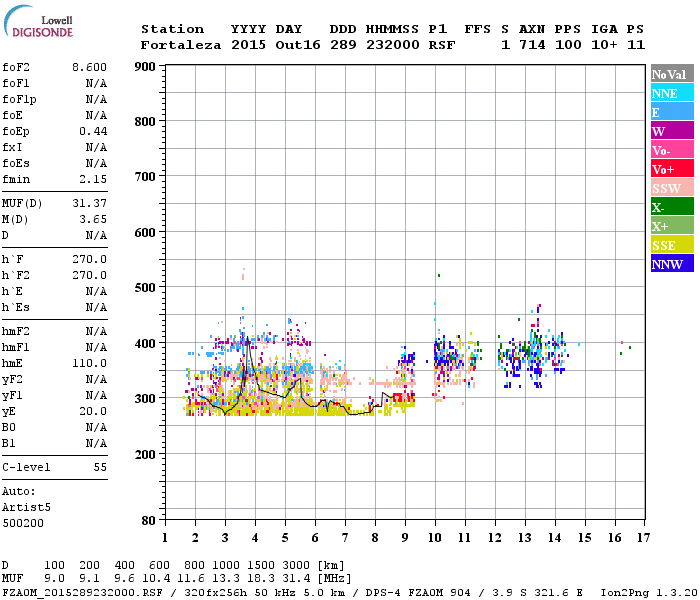Click the 900 km height axis label

145,67
